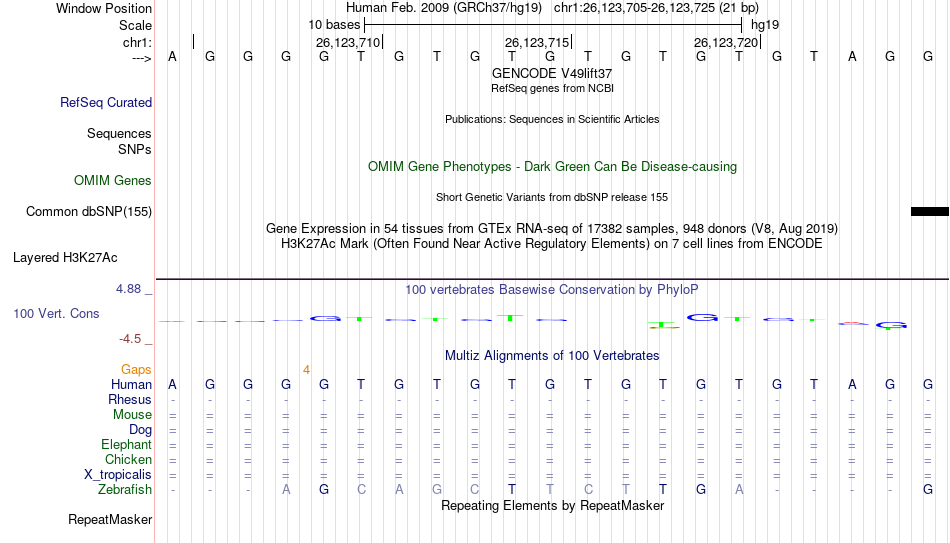Click the 4.88 conservation maximum value

pyautogui.click(x=128, y=289)
